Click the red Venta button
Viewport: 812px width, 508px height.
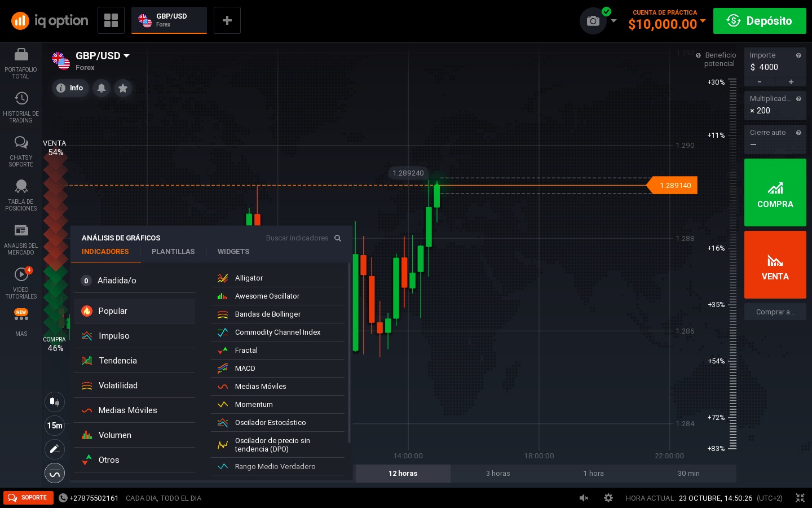[775, 265]
